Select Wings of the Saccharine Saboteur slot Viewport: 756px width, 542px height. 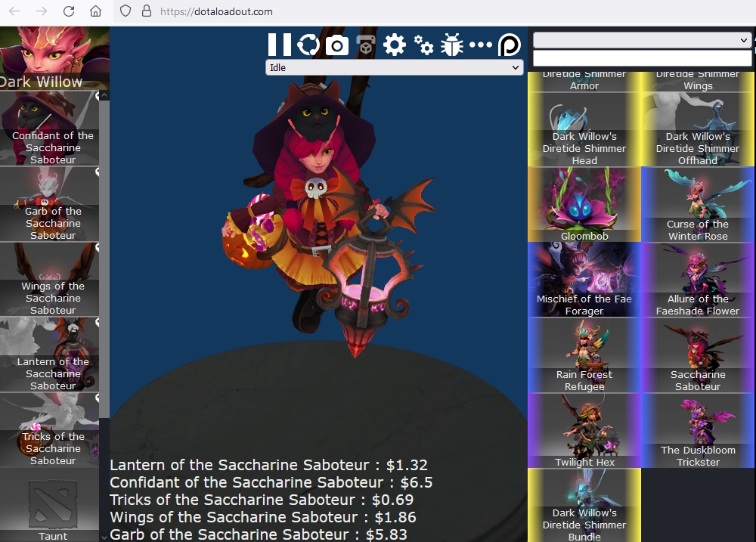click(x=49, y=279)
